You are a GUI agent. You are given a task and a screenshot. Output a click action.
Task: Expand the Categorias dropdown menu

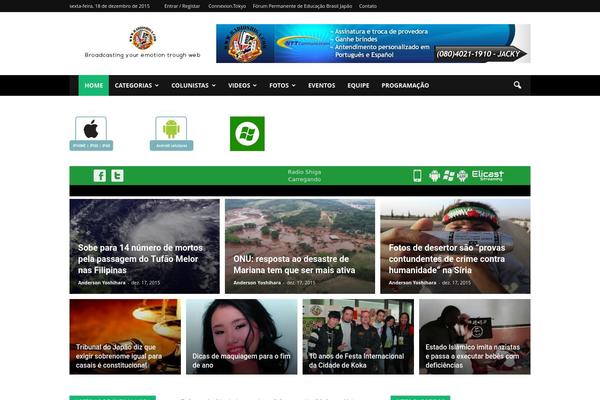137,85
